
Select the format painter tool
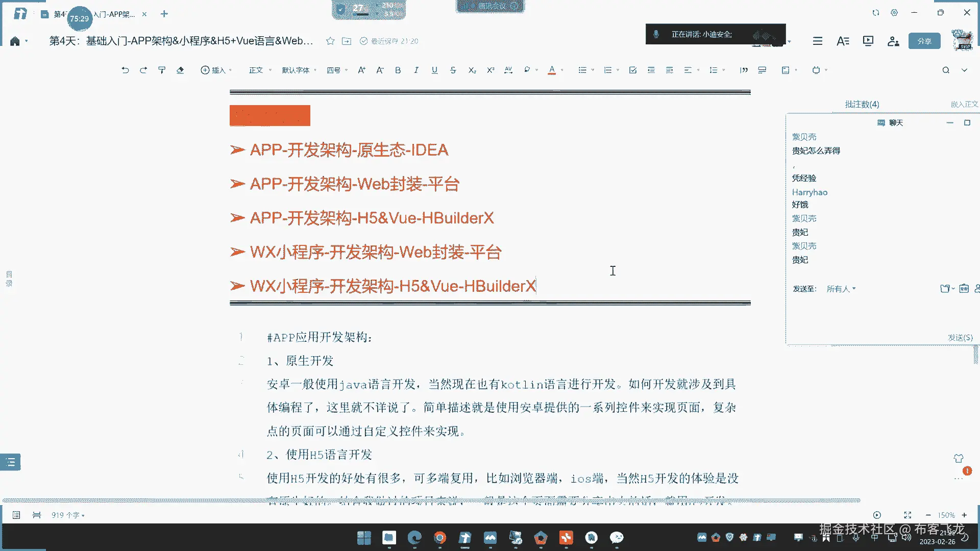[162, 70]
